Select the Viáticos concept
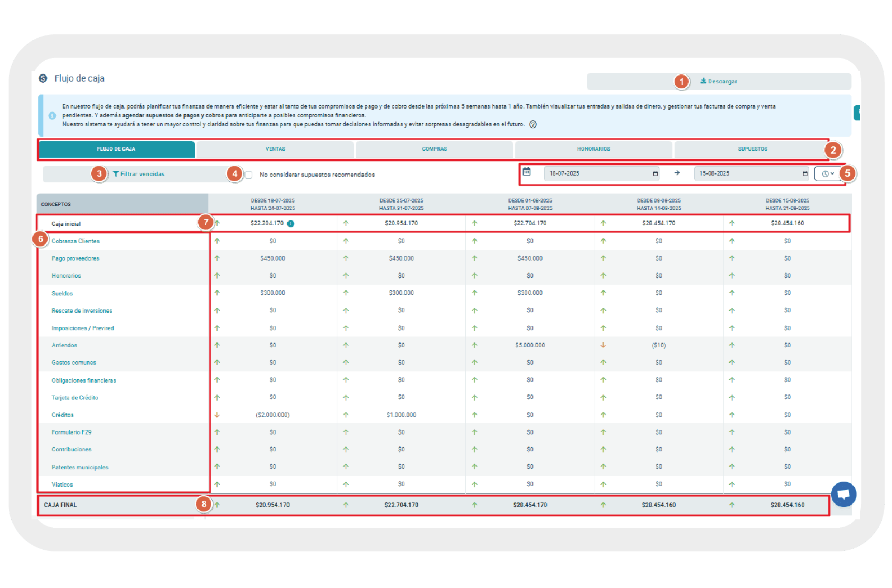Image resolution: width=892 pixels, height=588 pixels. pos(63,484)
